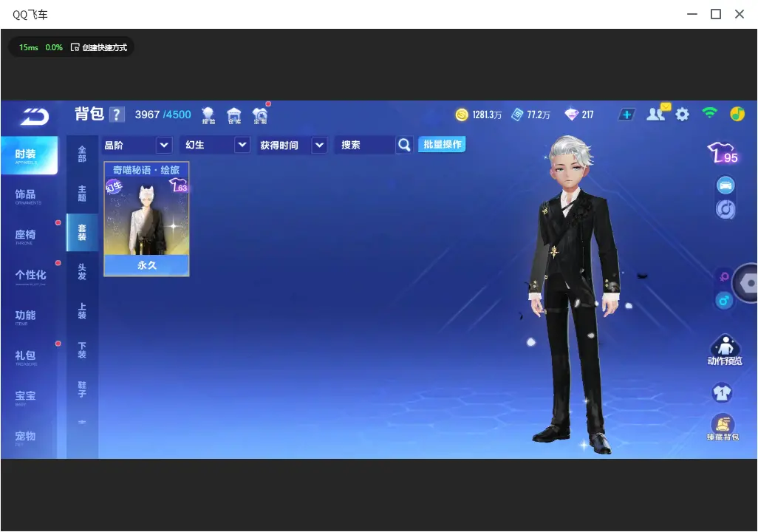This screenshot has width=758, height=532.
Task: Open the 捏脸 face customization icon
Action: coord(208,115)
